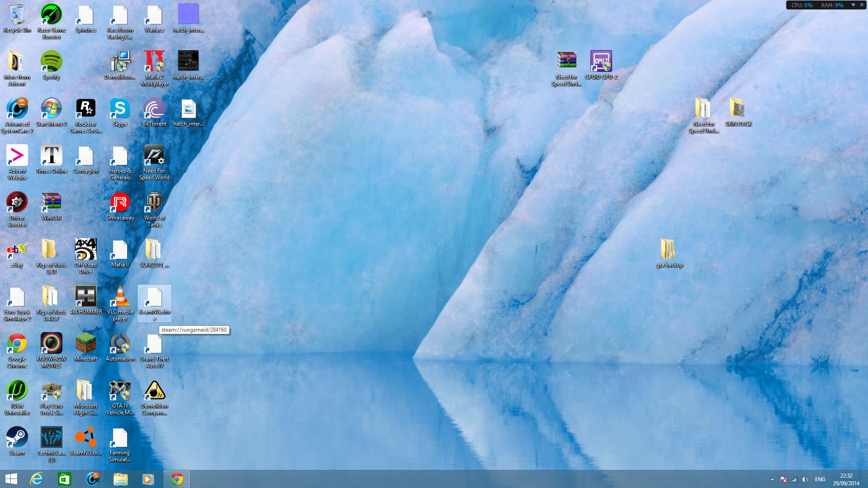Select World of Tanks icon
This screenshot has width=868, height=488.
tap(154, 210)
